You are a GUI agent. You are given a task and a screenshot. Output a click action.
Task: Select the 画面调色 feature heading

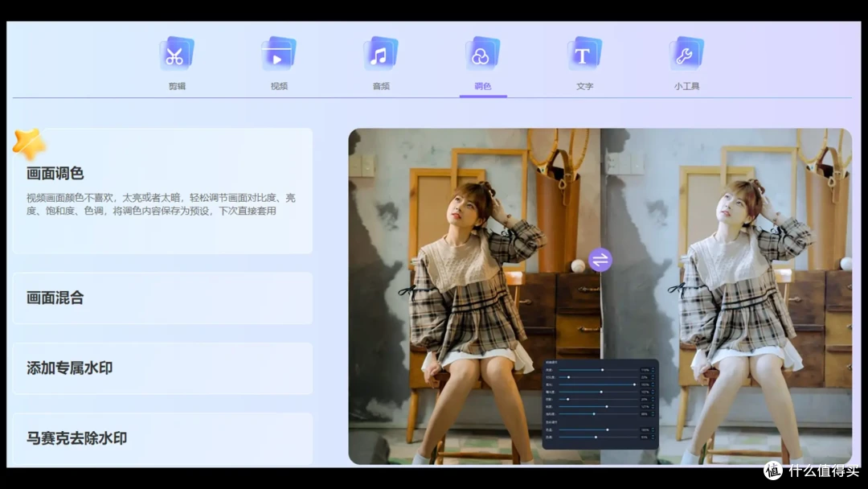pyautogui.click(x=55, y=174)
